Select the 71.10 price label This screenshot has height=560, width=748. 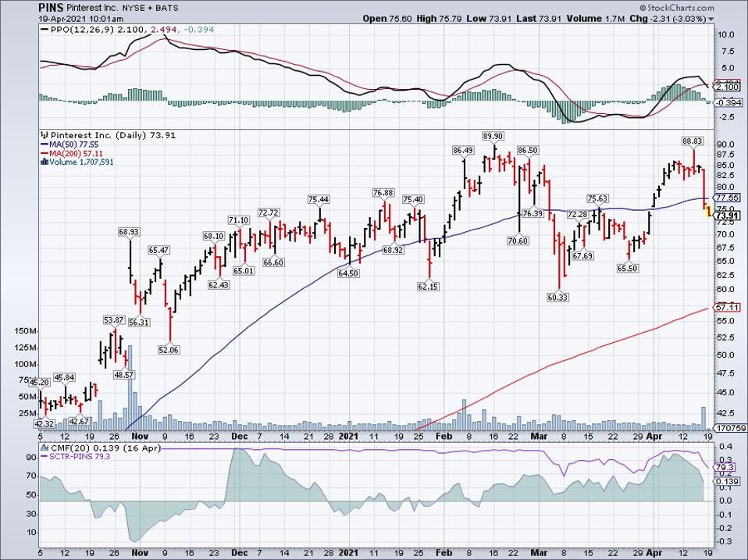click(x=238, y=220)
